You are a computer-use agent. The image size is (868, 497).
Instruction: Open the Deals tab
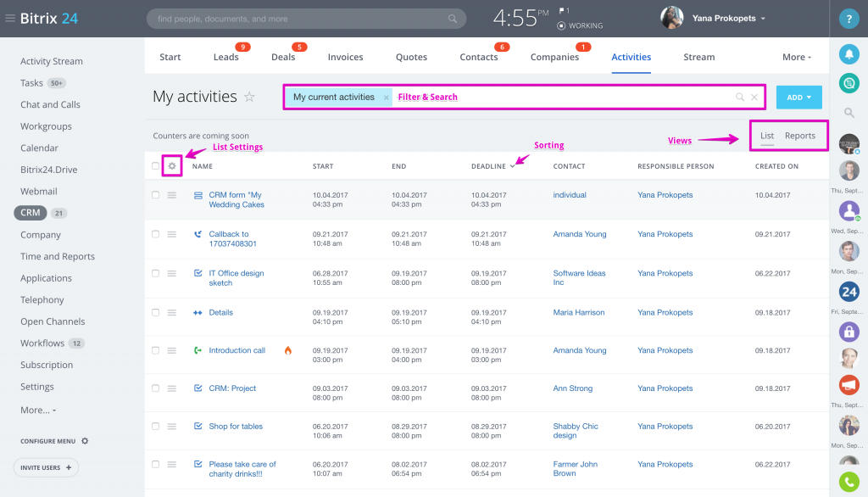(x=283, y=57)
